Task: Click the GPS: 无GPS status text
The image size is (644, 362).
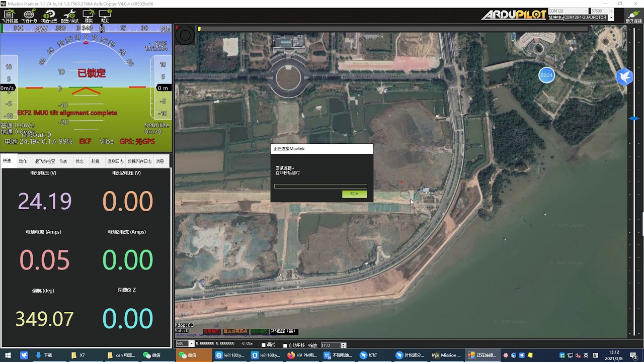Action: (137, 142)
